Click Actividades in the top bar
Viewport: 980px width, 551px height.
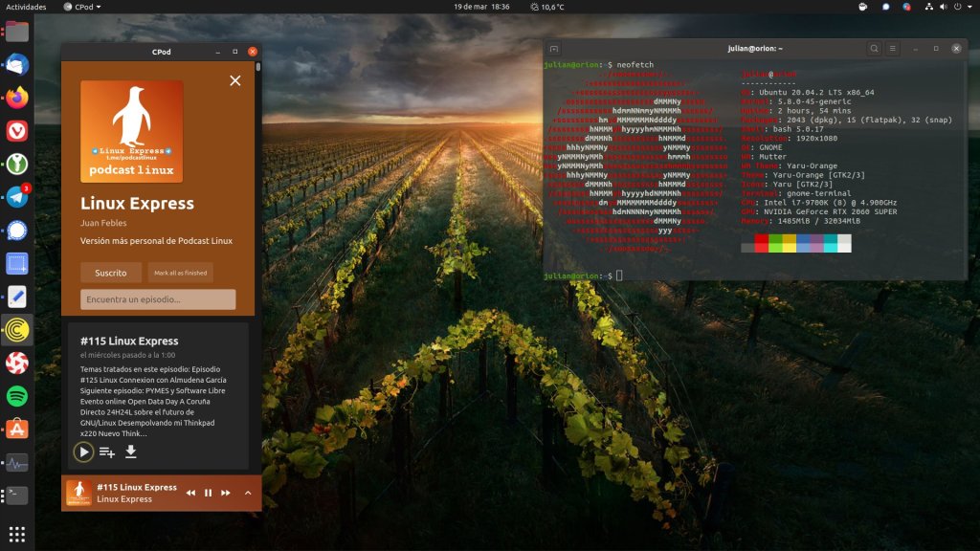click(x=26, y=7)
